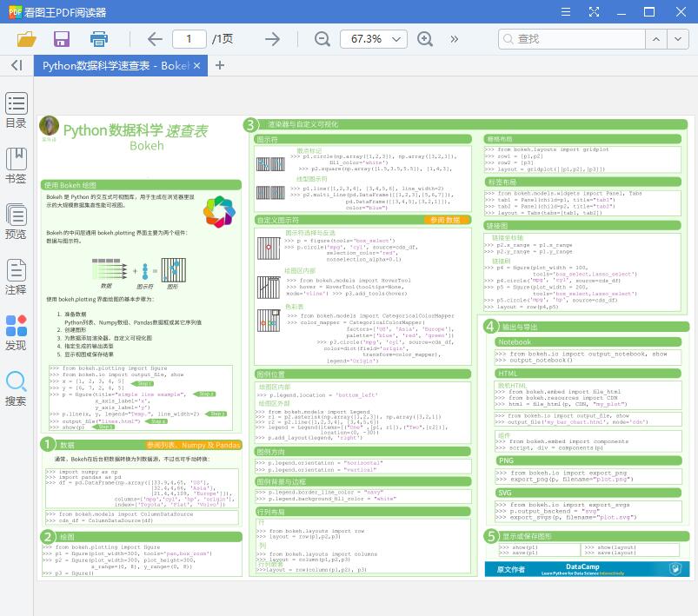Open the 发现 discover panel
Screen dimensions: 698x616
pos(16,331)
